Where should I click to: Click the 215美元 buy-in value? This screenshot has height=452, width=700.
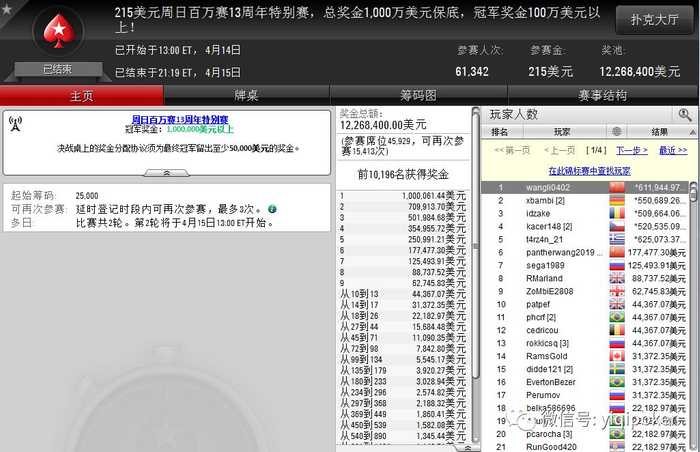[550, 72]
